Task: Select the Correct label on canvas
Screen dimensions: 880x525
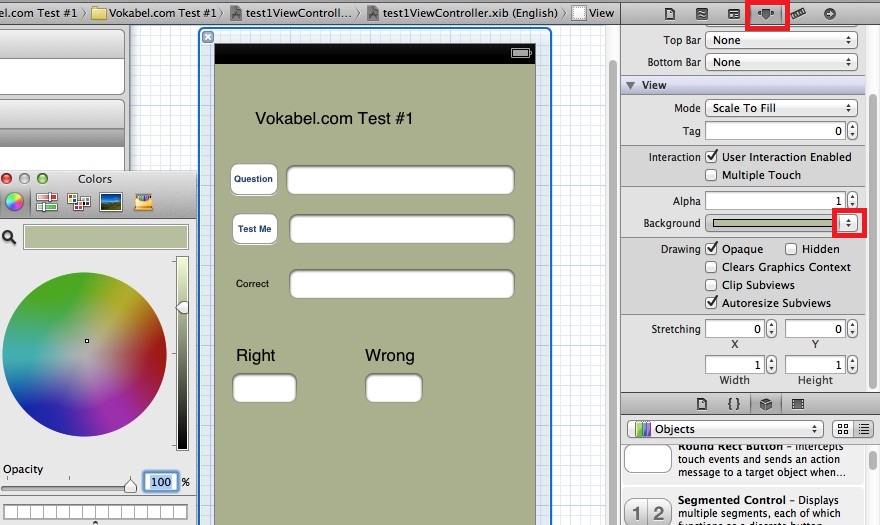Action: 253,284
